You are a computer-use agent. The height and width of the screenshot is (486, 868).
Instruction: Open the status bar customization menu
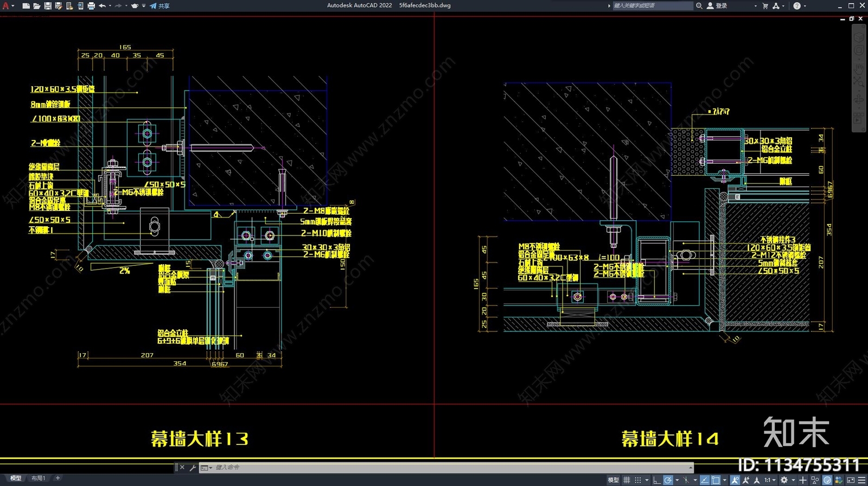click(861, 480)
